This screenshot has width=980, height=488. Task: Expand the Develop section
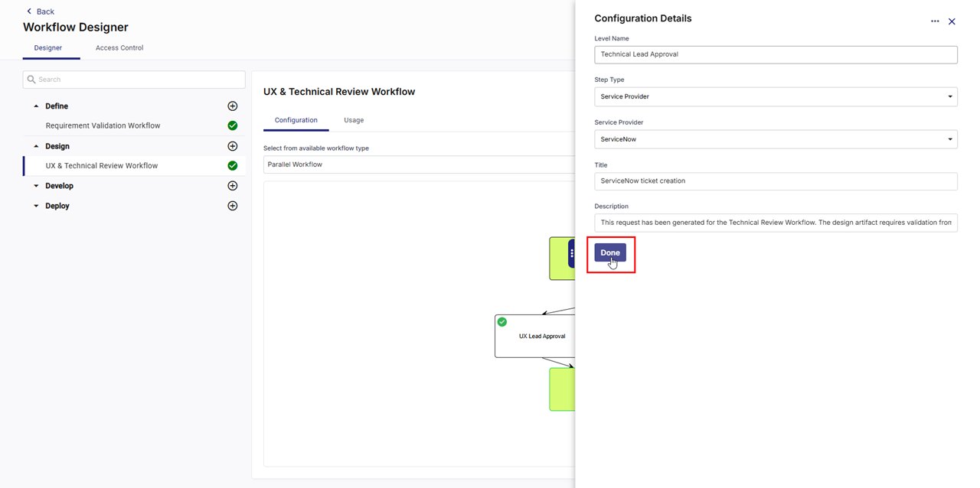pos(36,186)
